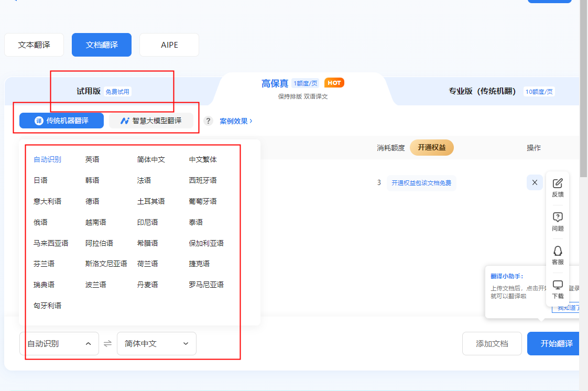Click the language swap arrows icon
This screenshot has width=588, height=391.
coord(109,343)
